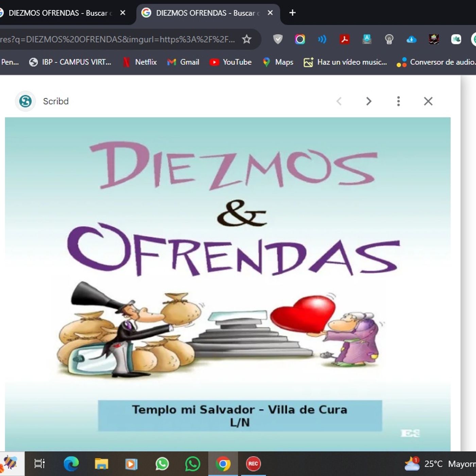476x476 pixels.
Task: Open the Adobe Acrobat extension
Action: 344,39
